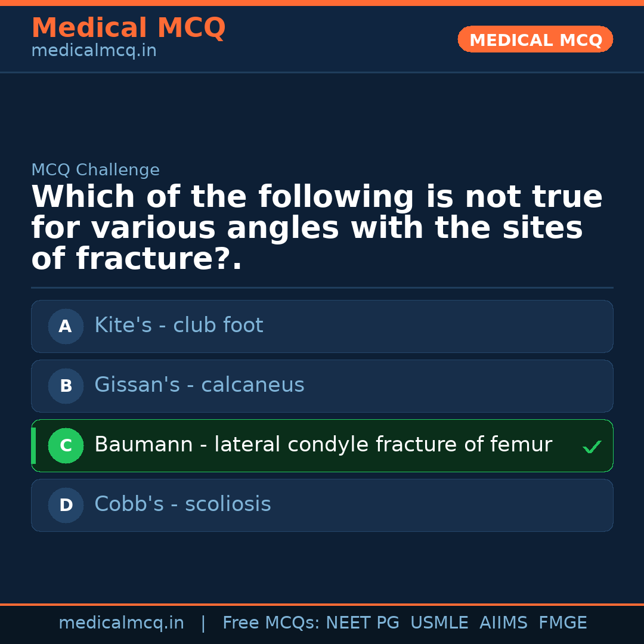Switch to the NEET PG section
This screenshot has height=644, width=644.
362,622
